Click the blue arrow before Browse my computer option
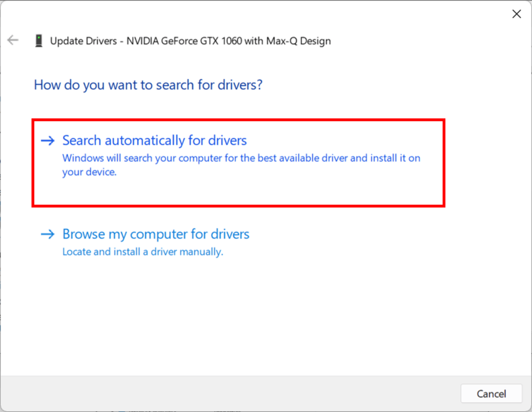The image size is (532, 412). (x=48, y=234)
